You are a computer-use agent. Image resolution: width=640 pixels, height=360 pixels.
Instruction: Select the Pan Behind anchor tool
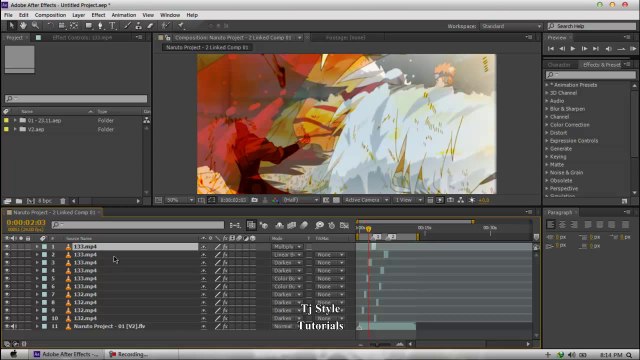click(x=74, y=26)
